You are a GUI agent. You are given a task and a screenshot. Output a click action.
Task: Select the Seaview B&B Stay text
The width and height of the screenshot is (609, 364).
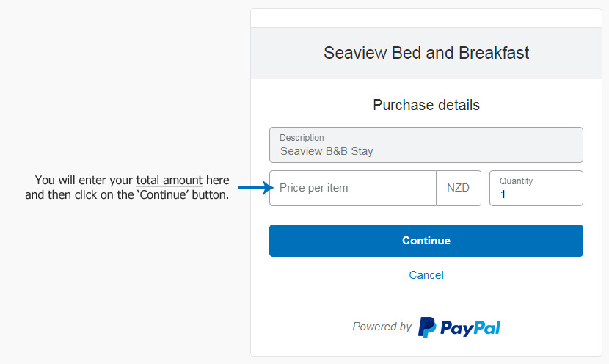[x=327, y=151]
